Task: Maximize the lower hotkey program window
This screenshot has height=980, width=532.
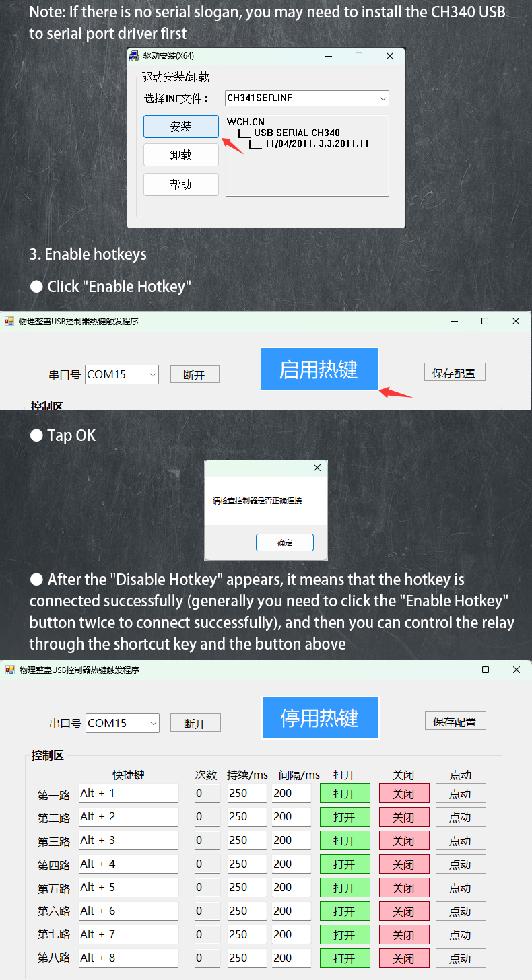Action: [x=486, y=670]
